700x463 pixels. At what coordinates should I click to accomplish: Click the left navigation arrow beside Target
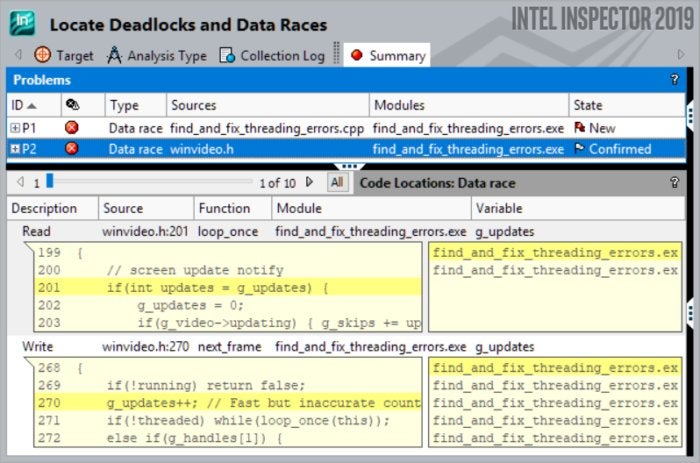coord(18,54)
